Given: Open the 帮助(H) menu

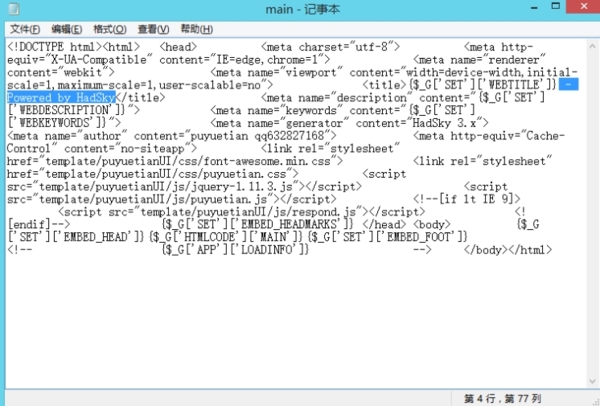Looking at the screenshot, I should [x=197, y=29].
